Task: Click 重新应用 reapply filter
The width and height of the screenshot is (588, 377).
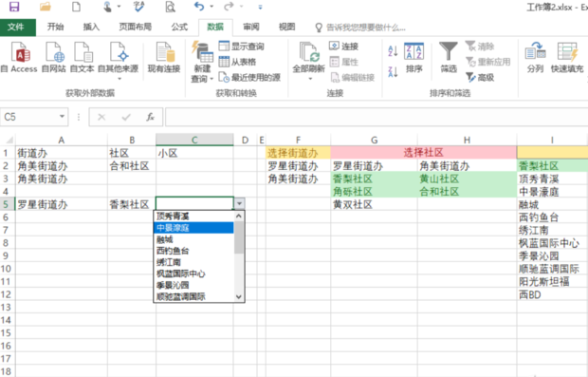Action: click(487, 62)
